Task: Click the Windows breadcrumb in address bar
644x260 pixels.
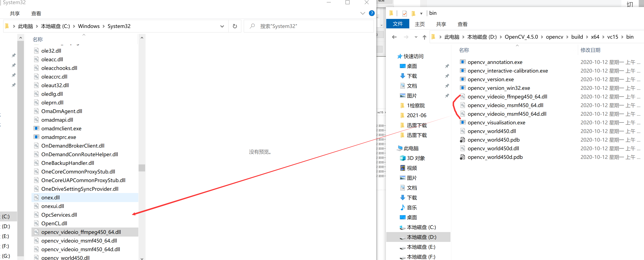Action: pos(89,26)
